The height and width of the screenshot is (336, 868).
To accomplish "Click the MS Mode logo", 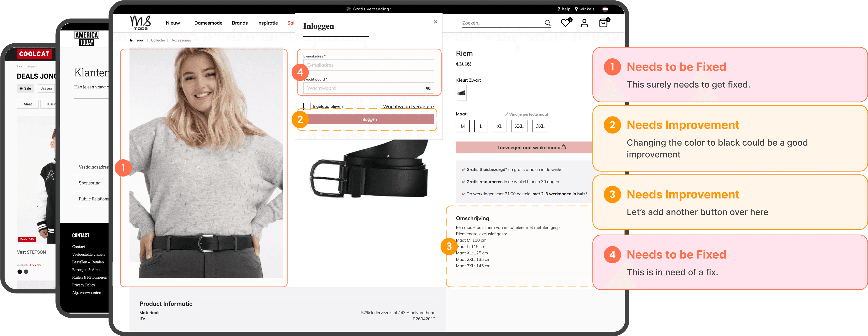I will [141, 23].
